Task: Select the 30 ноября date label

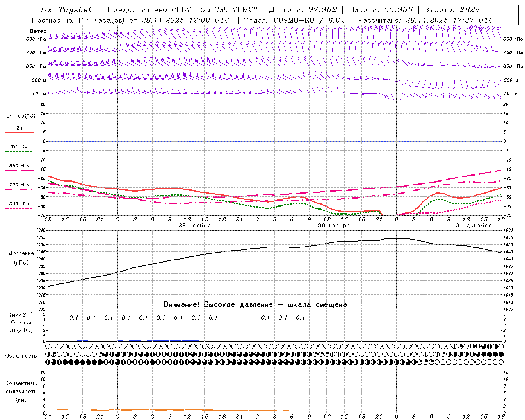Action: (334, 226)
